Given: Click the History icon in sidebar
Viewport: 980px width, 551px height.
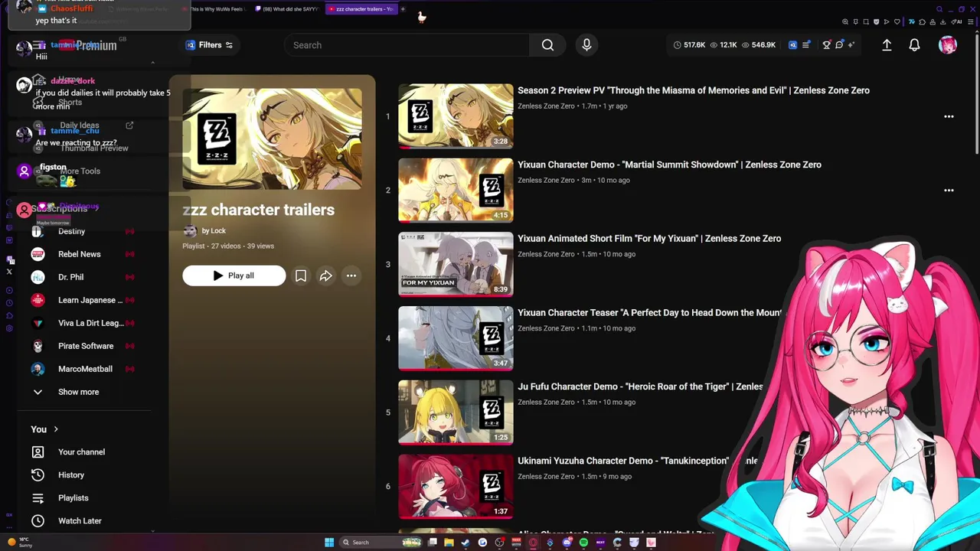Looking at the screenshot, I should 38,475.
